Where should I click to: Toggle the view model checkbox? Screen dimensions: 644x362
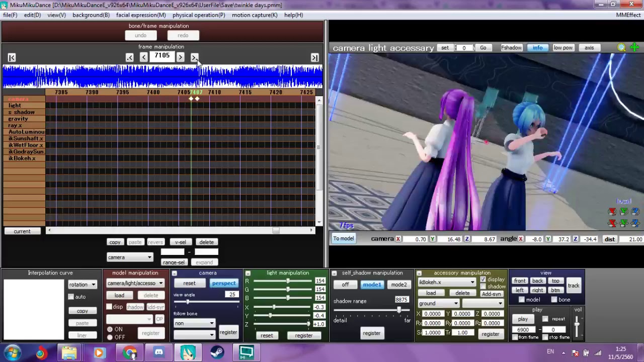pyautogui.click(x=522, y=300)
